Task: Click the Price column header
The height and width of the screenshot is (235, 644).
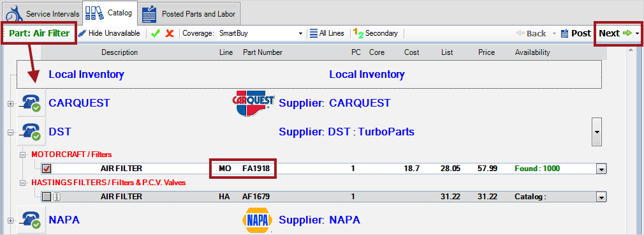Action: pos(487,52)
